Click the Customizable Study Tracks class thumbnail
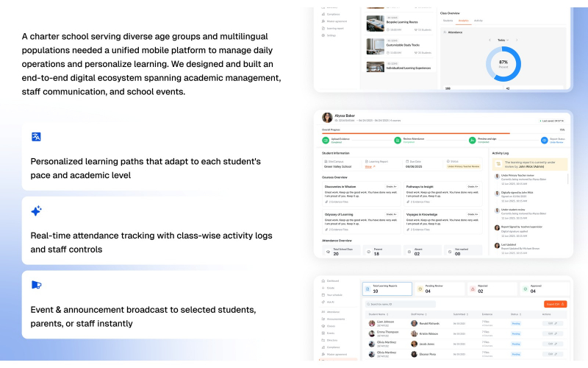Viewport: 588px width, 368px height. pos(375,46)
